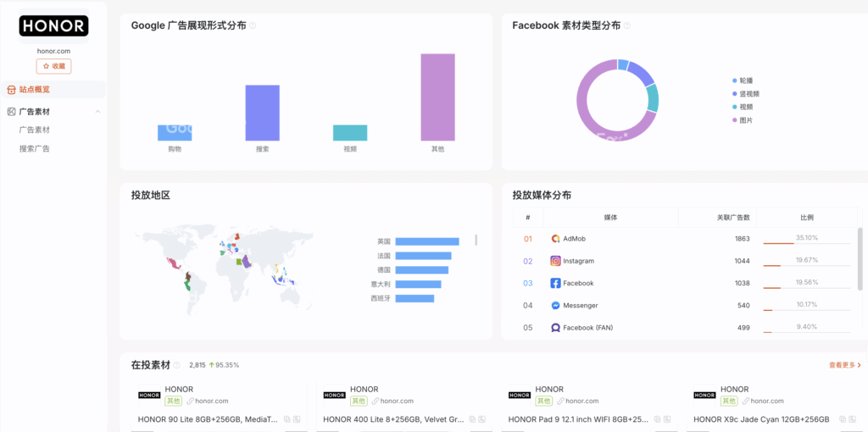Click the HONOR logo in the sidebar

click(x=53, y=26)
